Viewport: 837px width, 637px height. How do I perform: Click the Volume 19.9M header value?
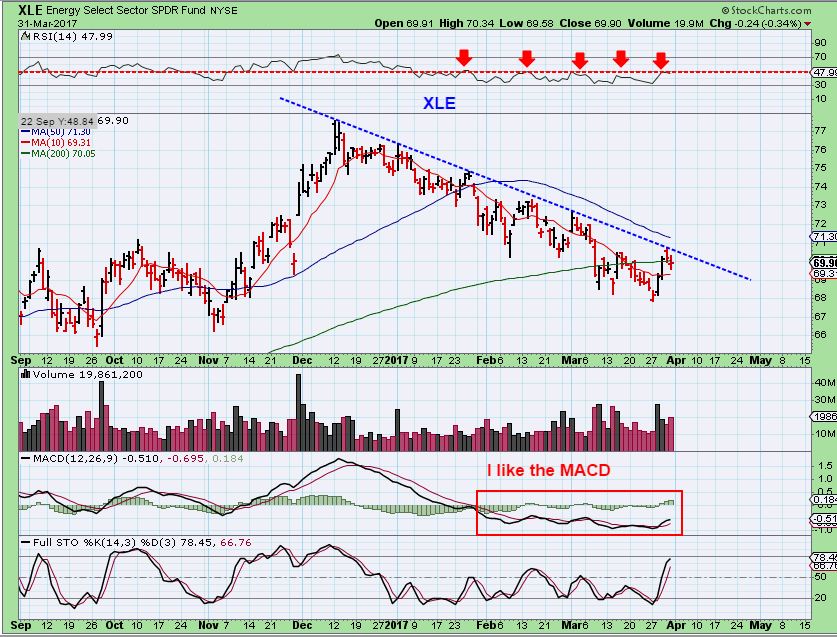tap(668, 23)
